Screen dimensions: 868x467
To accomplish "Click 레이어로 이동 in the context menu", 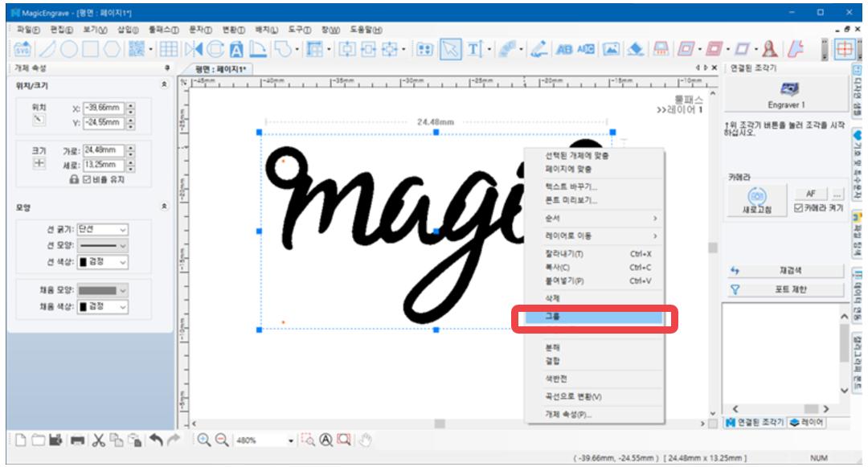I will coord(595,236).
